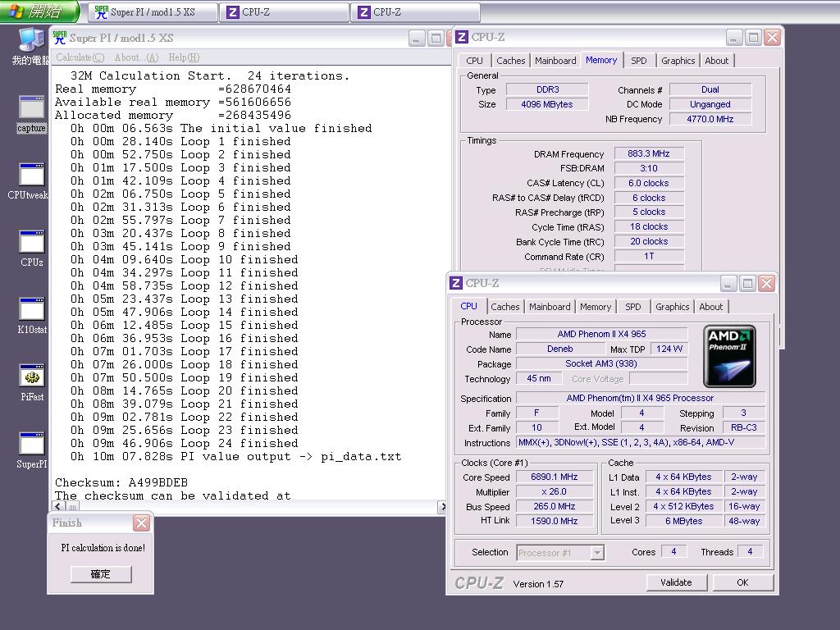This screenshot has width=840, height=630.
Task: Activate the second CPU-Z taskbar button
Action: pyautogui.click(x=415, y=12)
